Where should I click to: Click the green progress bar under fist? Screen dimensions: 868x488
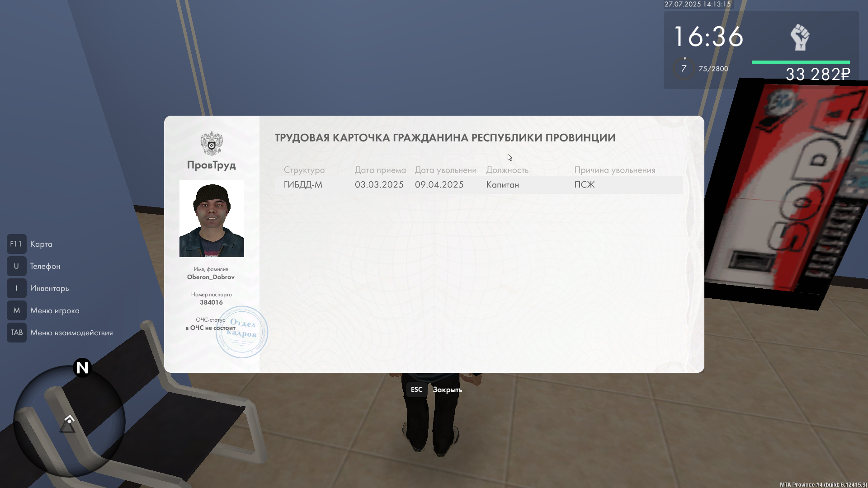[x=801, y=62]
